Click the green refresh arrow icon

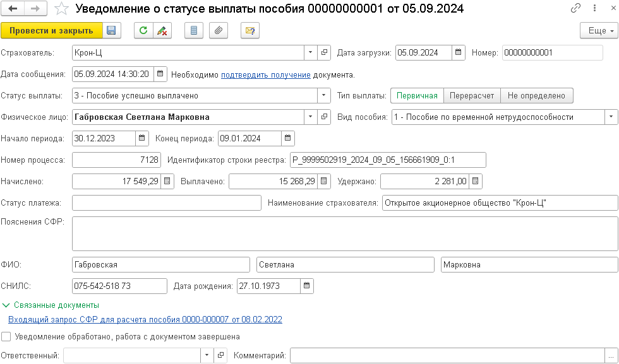(143, 30)
